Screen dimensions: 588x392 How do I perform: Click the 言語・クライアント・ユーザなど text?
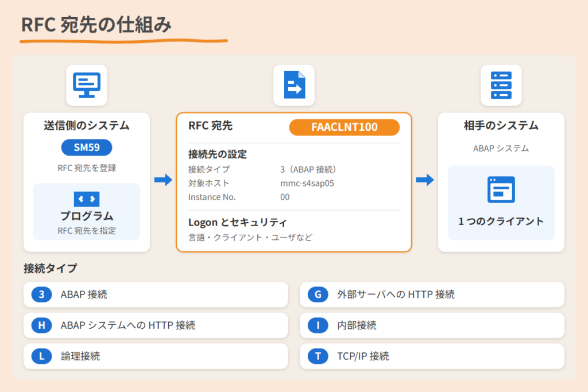(x=250, y=238)
